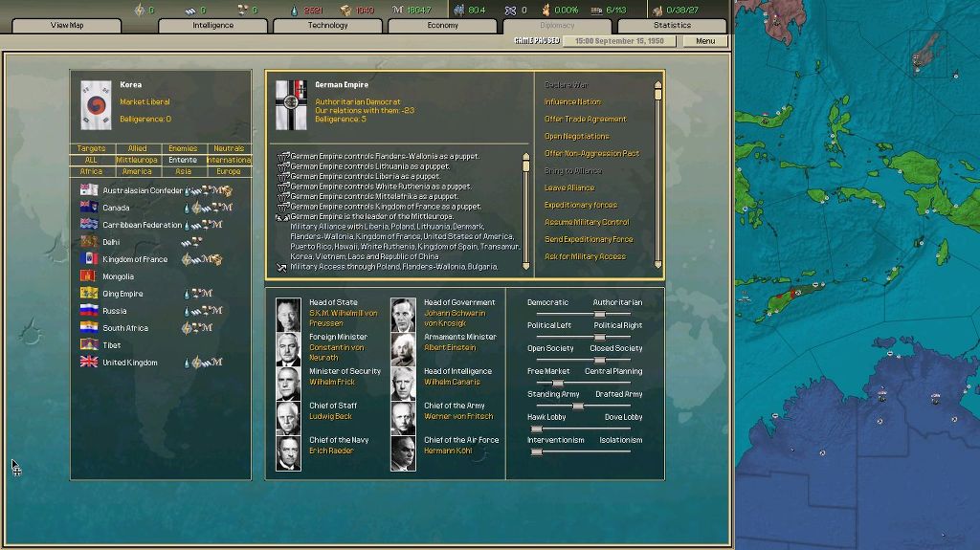Viewport: 980px width, 550px height.
Task: Filter countries by America
Action: coord(138,171)
